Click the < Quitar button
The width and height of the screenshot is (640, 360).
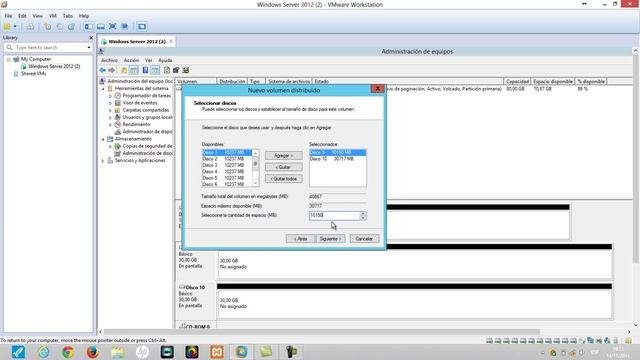point(284,167)
